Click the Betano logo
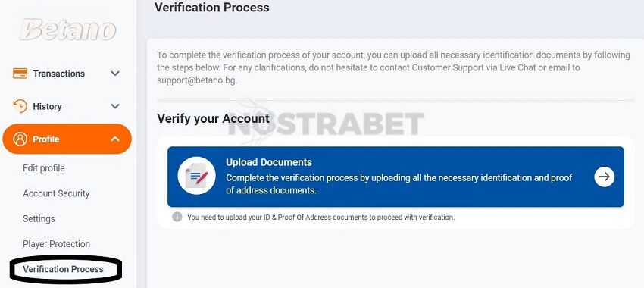The height and width of the screenshot is (288, 644). [x=68, y=30]
